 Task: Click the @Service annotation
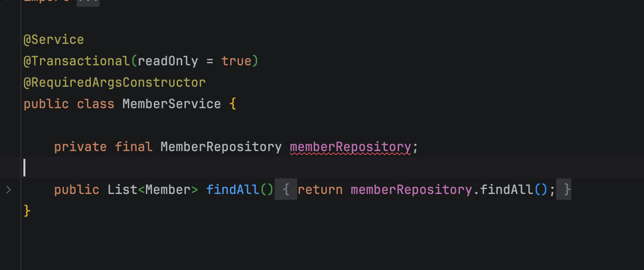[54, 40]
